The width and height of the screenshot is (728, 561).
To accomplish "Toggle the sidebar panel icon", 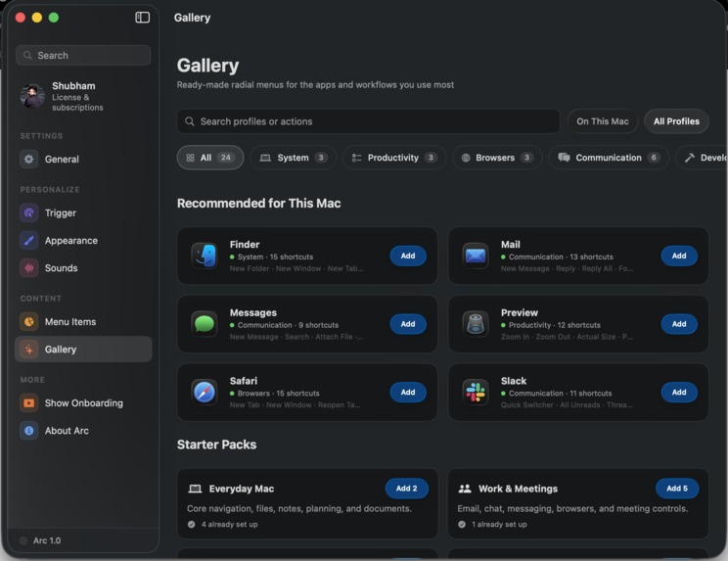I will click(142, 18).
